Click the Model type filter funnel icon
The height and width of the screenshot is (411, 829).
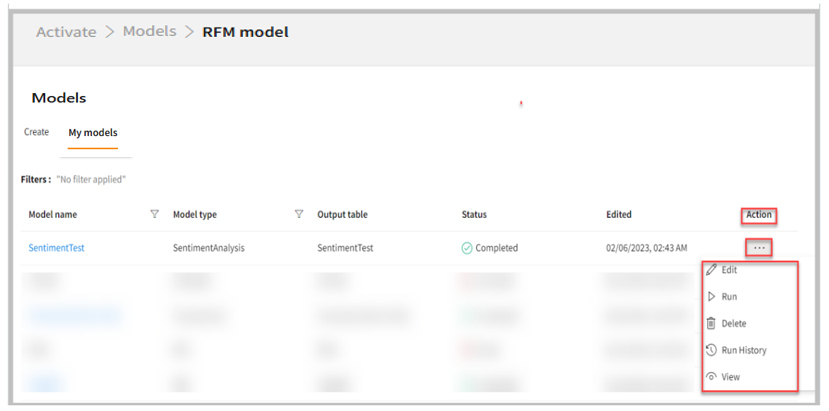[299, 214]
